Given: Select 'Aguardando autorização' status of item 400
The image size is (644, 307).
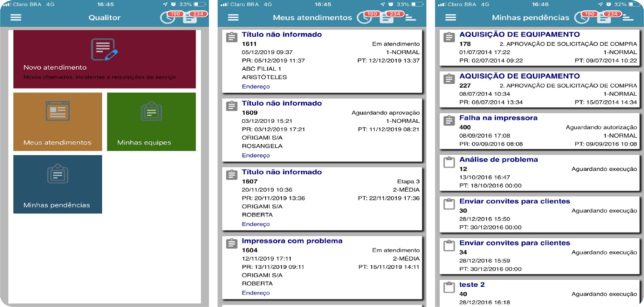Looking at the screenshot, I should (602, 127).
